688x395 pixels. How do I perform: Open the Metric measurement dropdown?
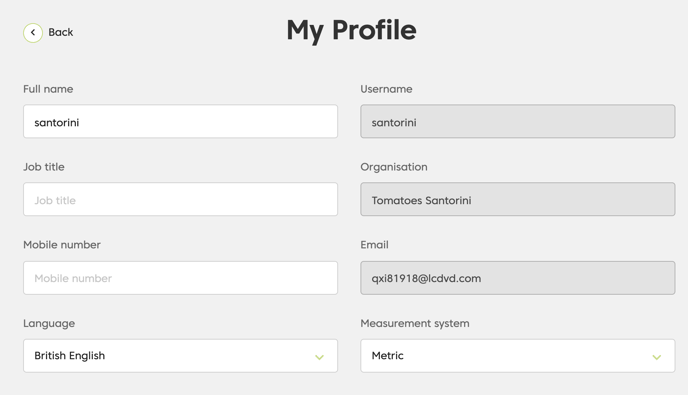tap(518, 356)
